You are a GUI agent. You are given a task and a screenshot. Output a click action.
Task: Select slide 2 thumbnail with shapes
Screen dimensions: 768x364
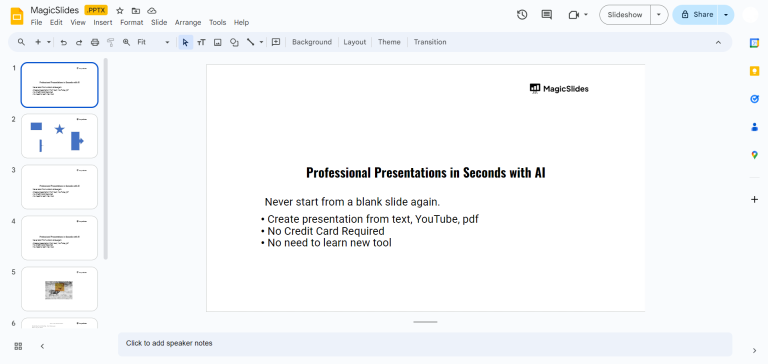pos(59,136)
